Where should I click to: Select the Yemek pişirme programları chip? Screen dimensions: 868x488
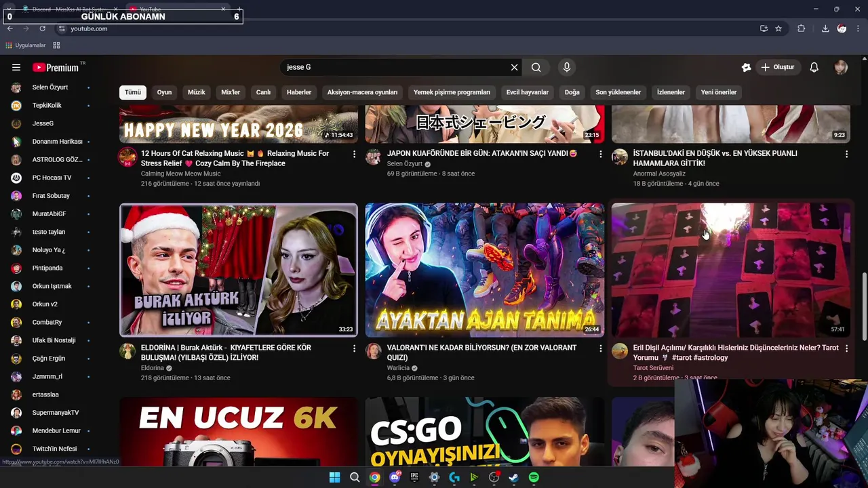point(452,92)
